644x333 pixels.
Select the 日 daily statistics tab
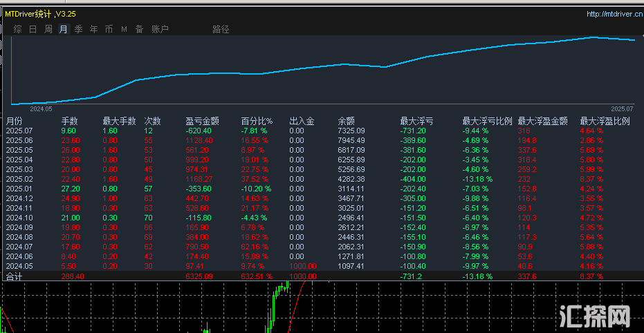(33, 29)
